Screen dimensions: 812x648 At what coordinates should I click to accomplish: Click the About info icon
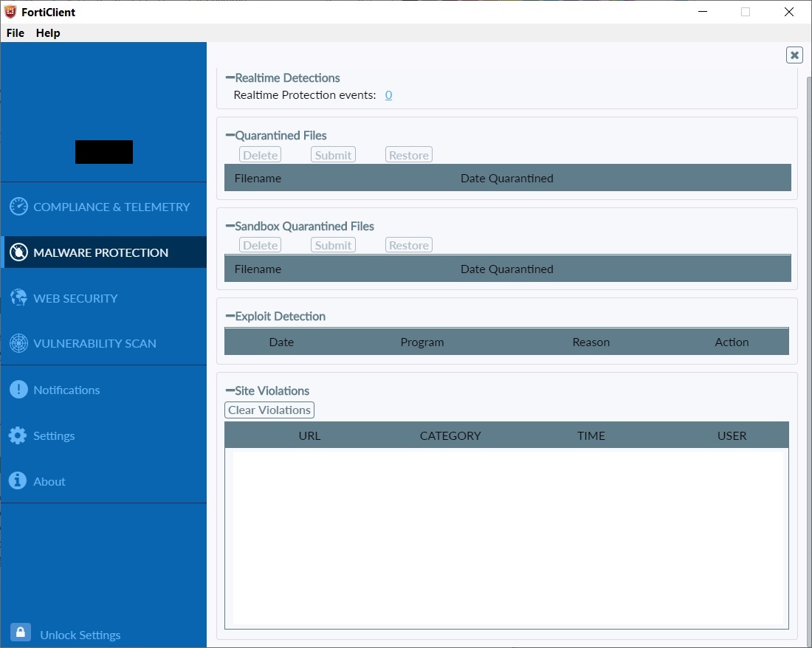[x=18, y=481]
